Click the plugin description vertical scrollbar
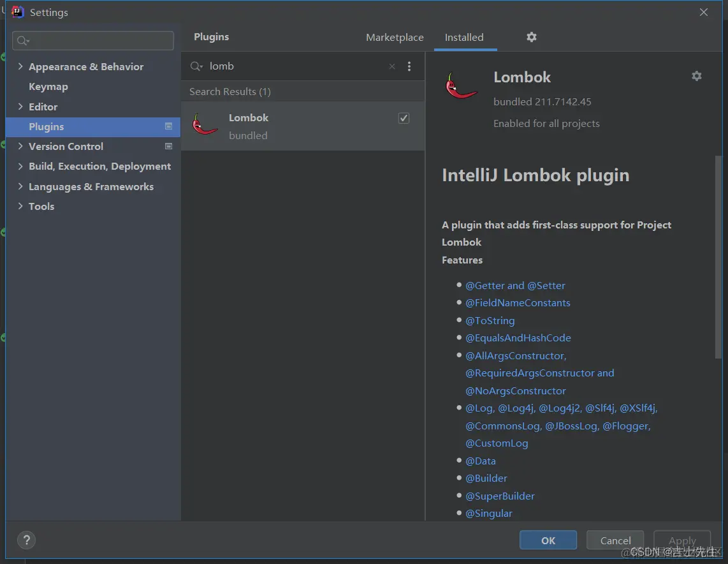 coord(718,257)
